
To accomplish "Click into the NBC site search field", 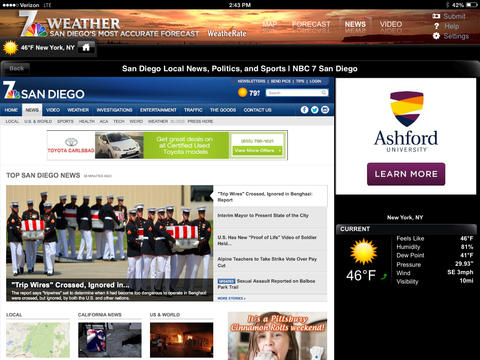I will click(x=293, y=93).
